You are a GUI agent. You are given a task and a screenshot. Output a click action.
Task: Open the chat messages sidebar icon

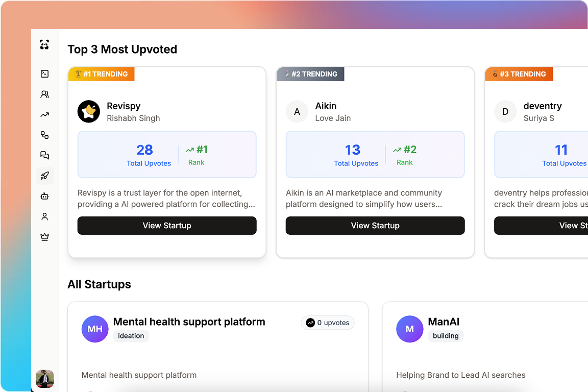[44, 155]
